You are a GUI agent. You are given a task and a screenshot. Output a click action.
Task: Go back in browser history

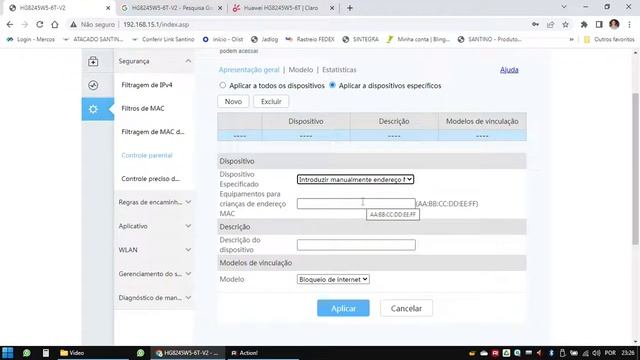coord(10,24)
